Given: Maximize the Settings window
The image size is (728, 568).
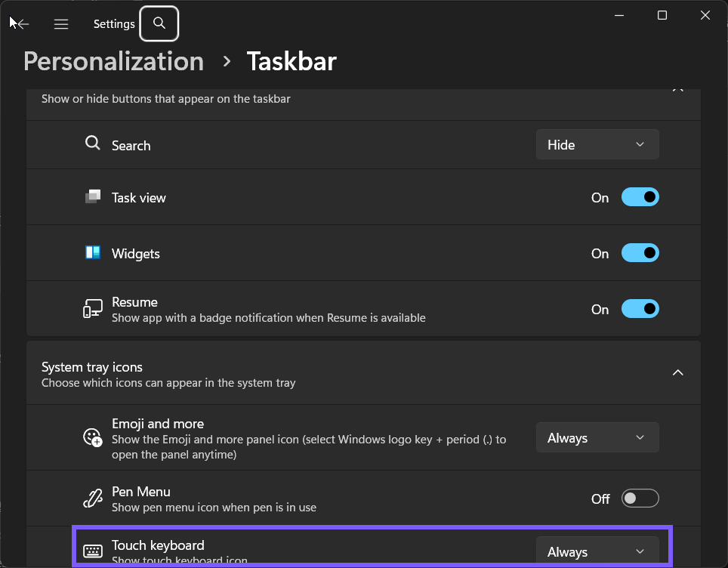Looking at the screenshot, I should click(x=662, y=15).
